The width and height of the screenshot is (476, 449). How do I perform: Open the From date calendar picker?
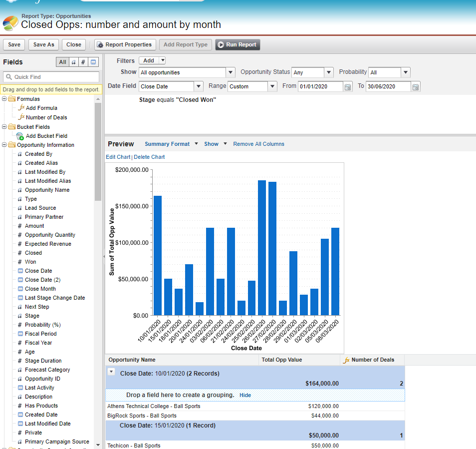click(347, 87)
